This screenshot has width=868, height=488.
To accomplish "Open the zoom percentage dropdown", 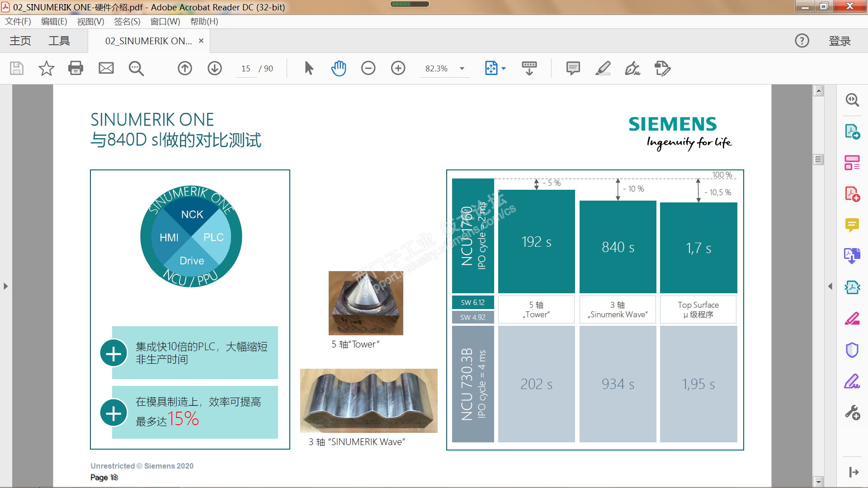I will pos(462,69).
